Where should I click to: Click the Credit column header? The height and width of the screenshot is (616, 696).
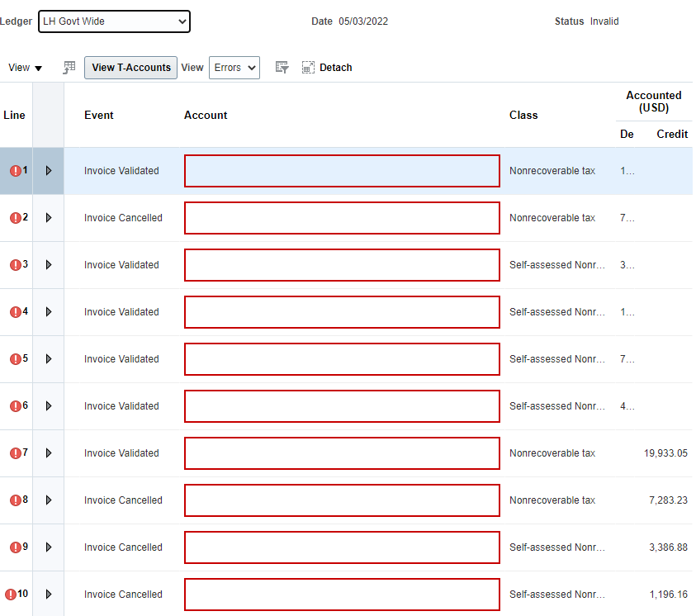pos(672,134)
